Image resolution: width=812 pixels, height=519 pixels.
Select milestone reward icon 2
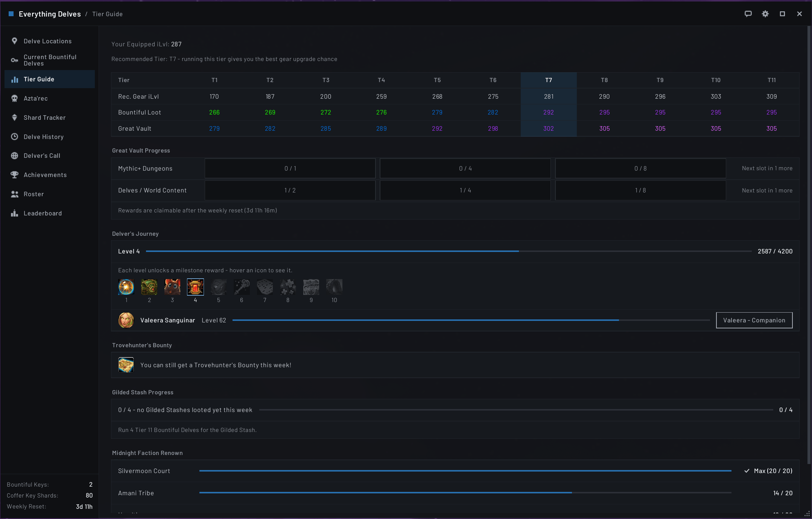[149, 287]
